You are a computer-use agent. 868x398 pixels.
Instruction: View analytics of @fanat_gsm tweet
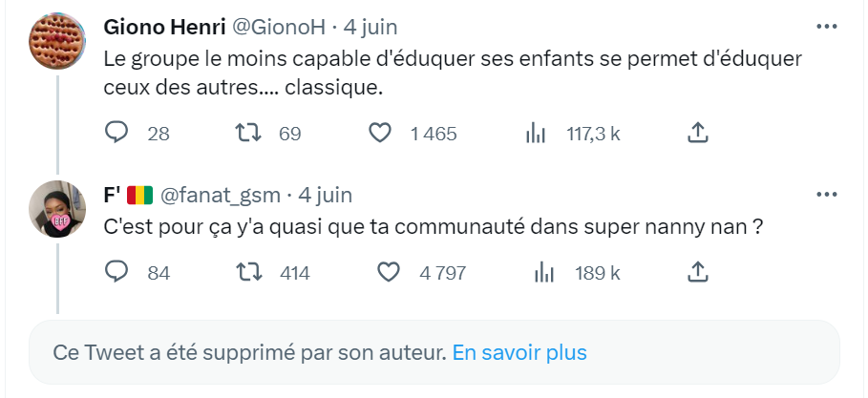[544, 273]
